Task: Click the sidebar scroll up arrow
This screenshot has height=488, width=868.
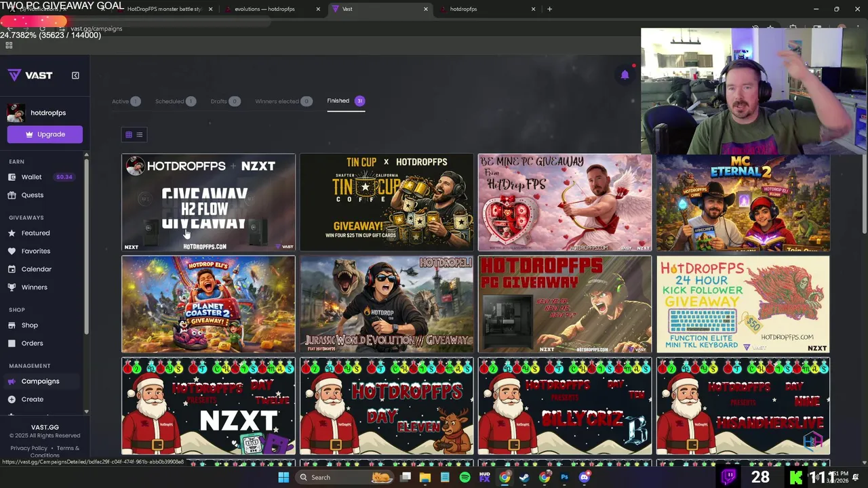Action: pyautogui.click(x=86, y=156)
